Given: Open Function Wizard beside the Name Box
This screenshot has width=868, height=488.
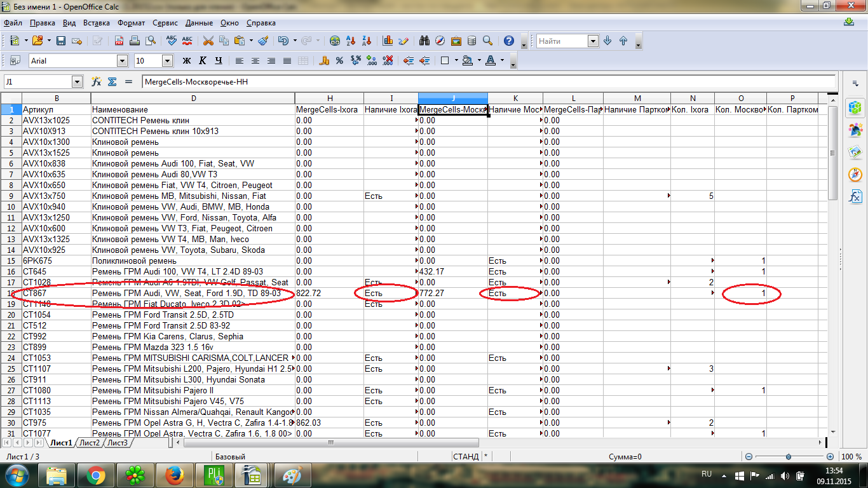Looking at the screenshot, I should click(x=97, y=81).
